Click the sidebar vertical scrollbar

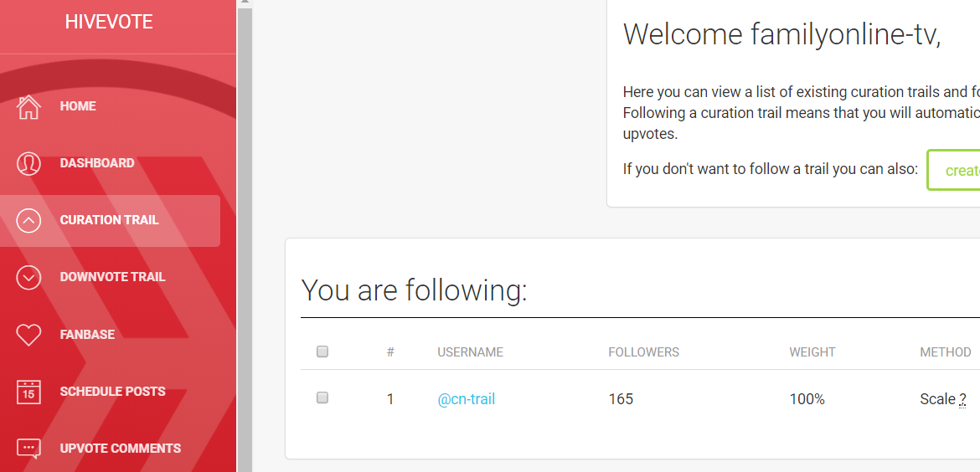[x=245, y=251]
